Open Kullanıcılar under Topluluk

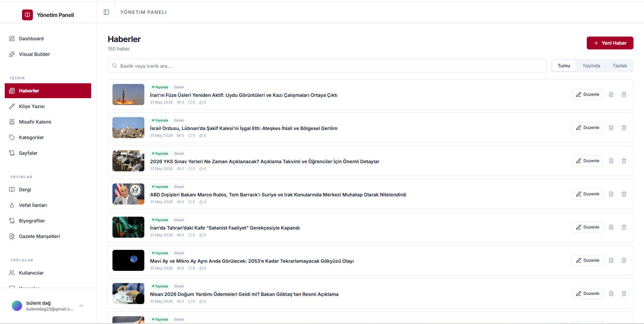pos(48,273)
